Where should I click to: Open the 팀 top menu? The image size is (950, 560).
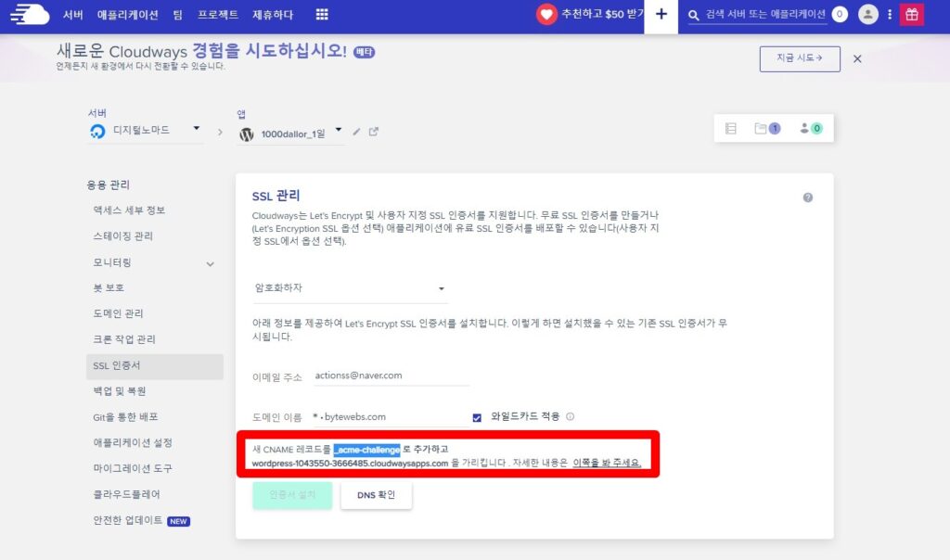point(177,14)
